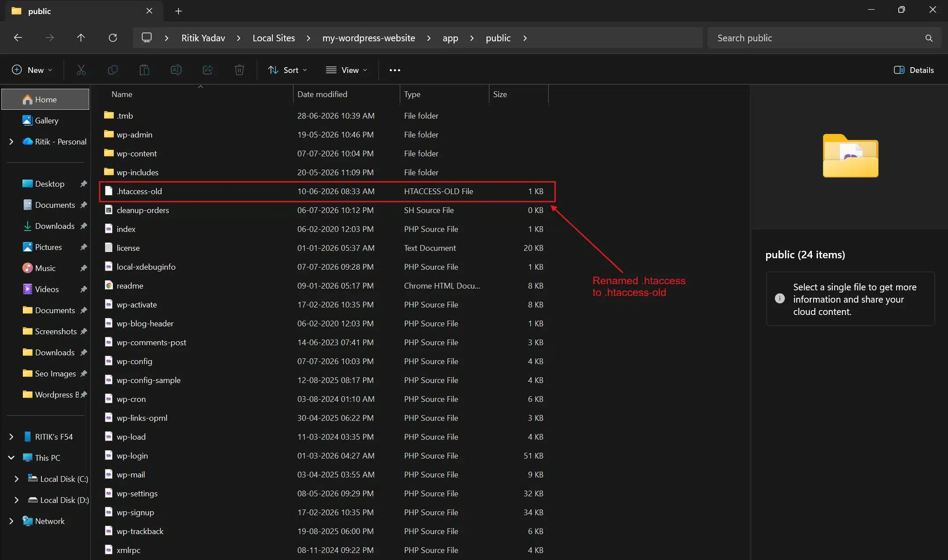This screenshot has height=560, width=948.
Task: Open the Sort dropdown menu
Action: tap(288, 70)
